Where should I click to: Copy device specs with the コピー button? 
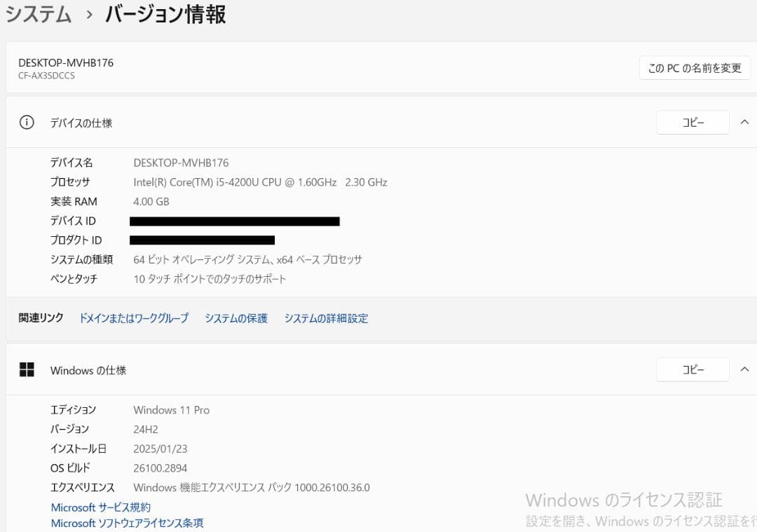693,123
